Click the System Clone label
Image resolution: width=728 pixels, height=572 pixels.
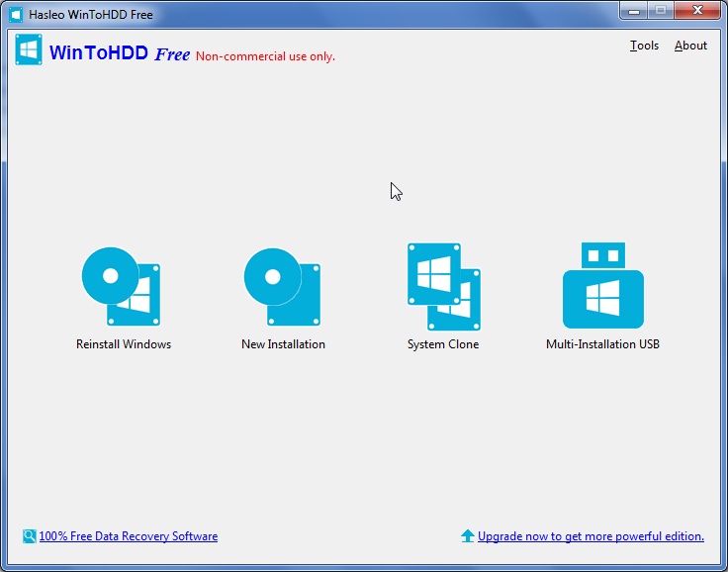[x=443, y=344]
